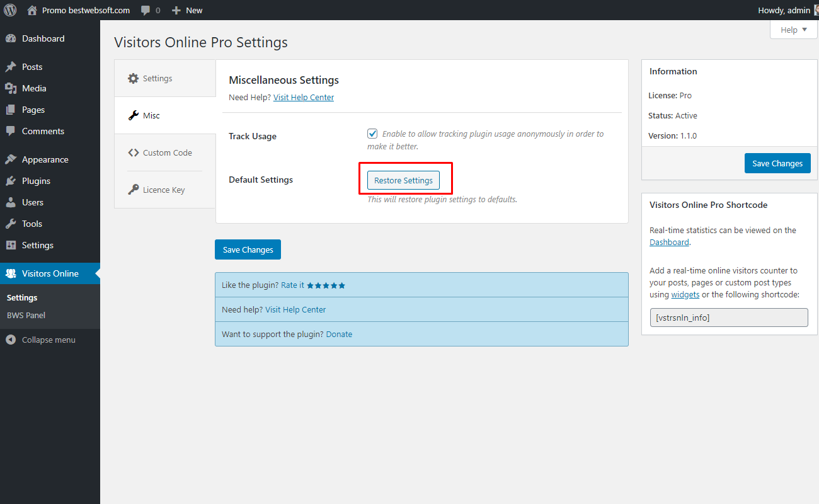Click the Media icon in sidebar

coord(11,88)
